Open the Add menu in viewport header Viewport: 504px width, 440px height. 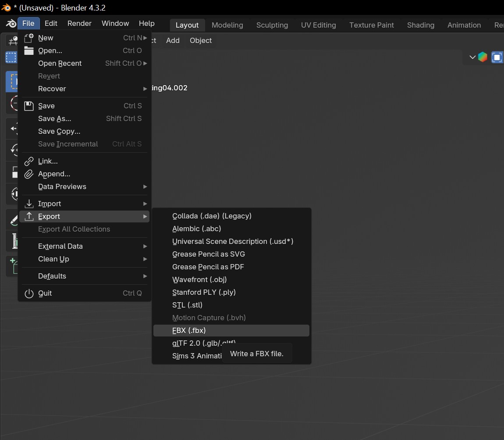(173, 40)
